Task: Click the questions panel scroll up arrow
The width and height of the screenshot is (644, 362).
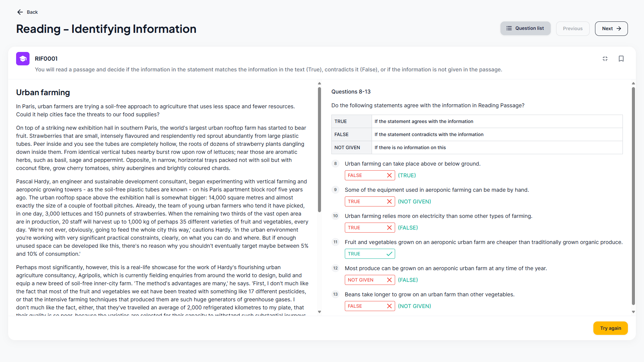Action: click(x=633, y=83)
